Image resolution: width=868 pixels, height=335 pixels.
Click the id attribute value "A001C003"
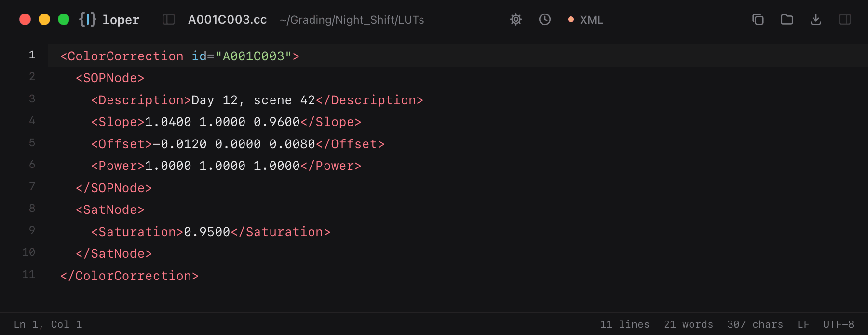pos(253,56)
